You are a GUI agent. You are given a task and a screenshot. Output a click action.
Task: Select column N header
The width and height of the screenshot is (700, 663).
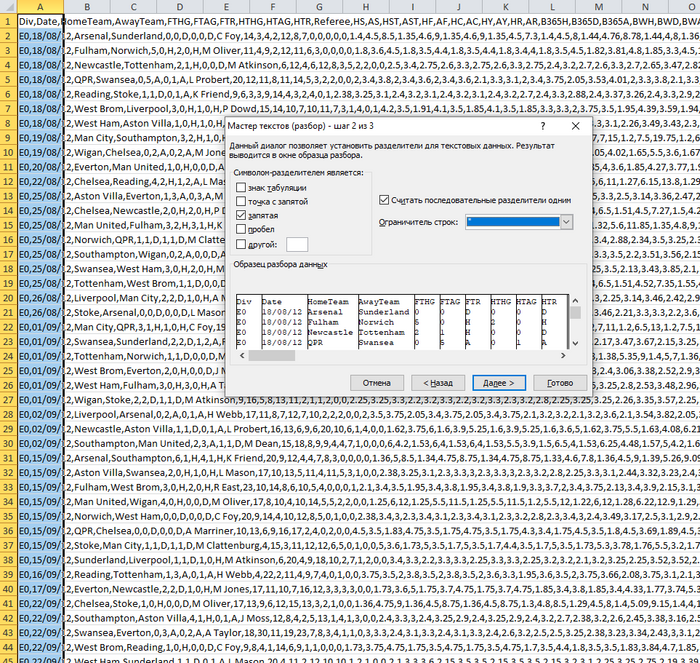pyautogui.click(x=645, y=7)
